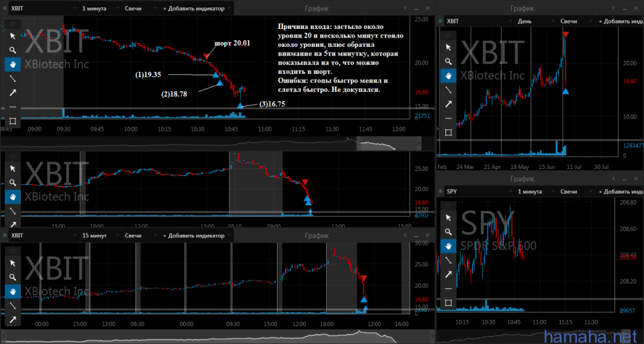Pick horizontal line tool in SPY chart
644x344 pixels.
tap(449, 288)
